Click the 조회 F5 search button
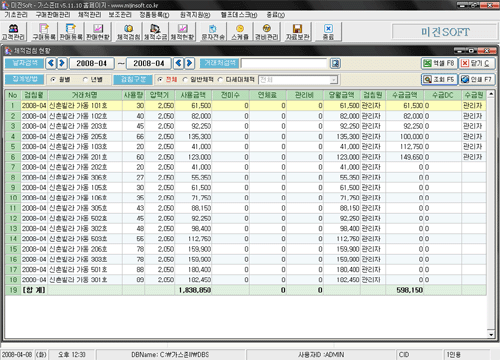The image size is (500, 360). pyautogui.click(x=439, y=79)
